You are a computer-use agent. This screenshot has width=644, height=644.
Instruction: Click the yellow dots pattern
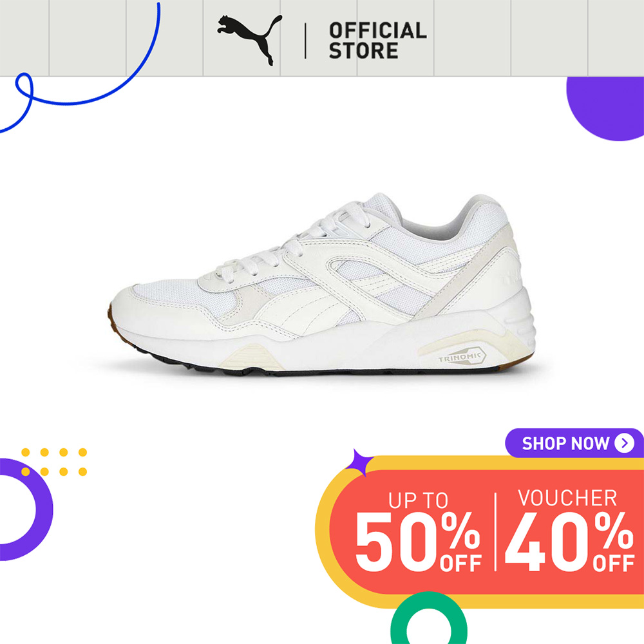pyautogui.click(x=54, y=462)
